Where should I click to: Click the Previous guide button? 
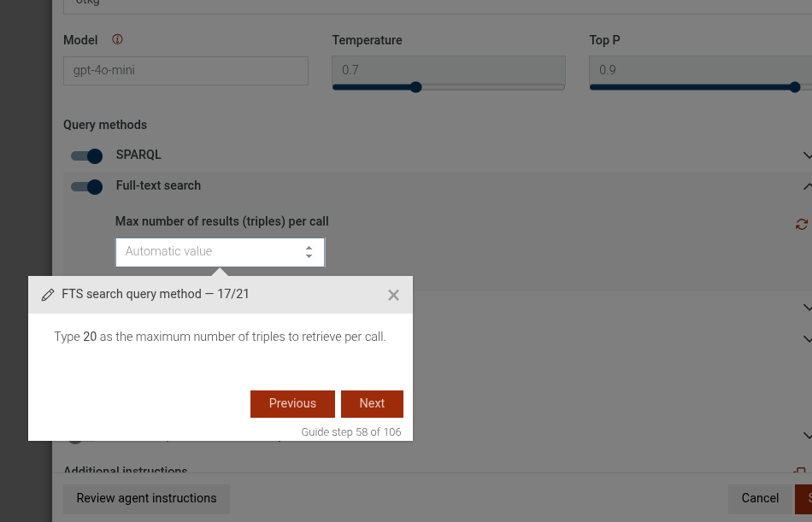(x=292, y=404)
